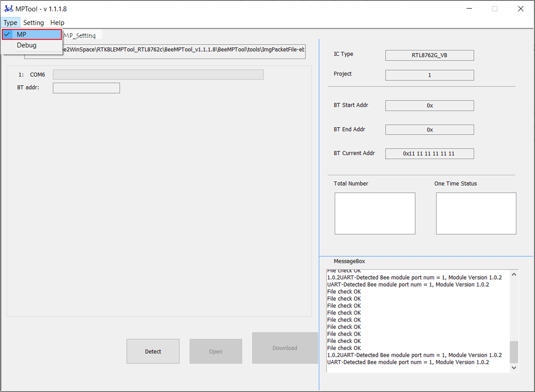Minimize the MPTool window
This screenshot has width=535, height=392.
tap(469, 9)
